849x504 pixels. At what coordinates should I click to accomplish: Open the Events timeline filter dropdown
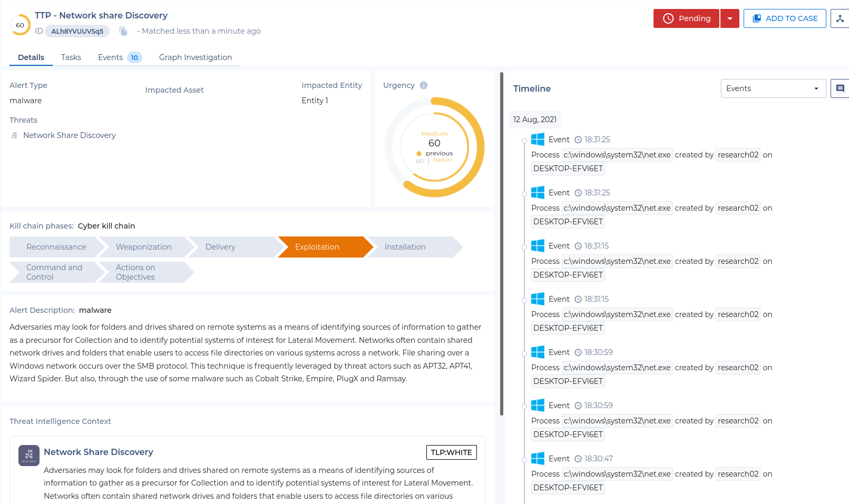coord(773,88)
